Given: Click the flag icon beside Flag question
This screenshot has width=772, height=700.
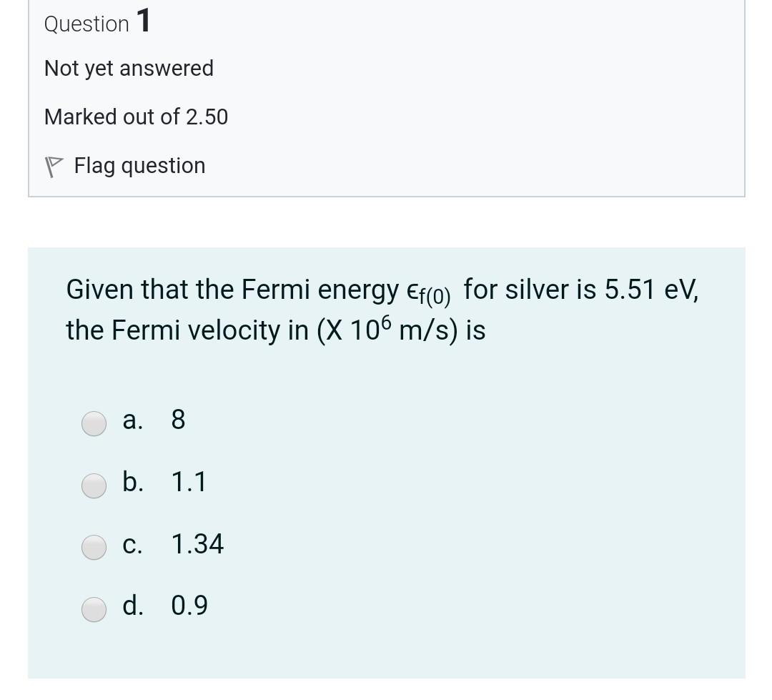Looking at the screenshot, I should [54, 167].
